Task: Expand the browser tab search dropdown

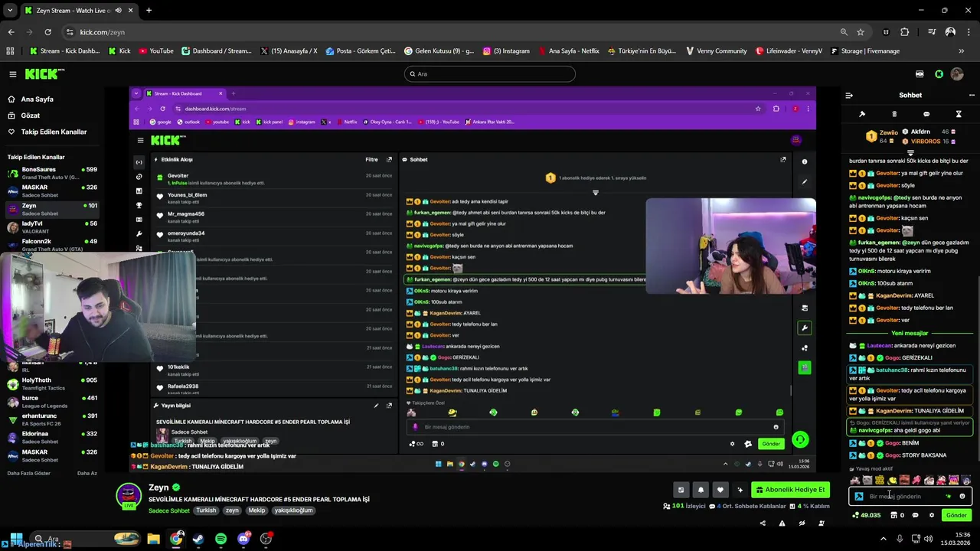Action: tap(10, 11)
